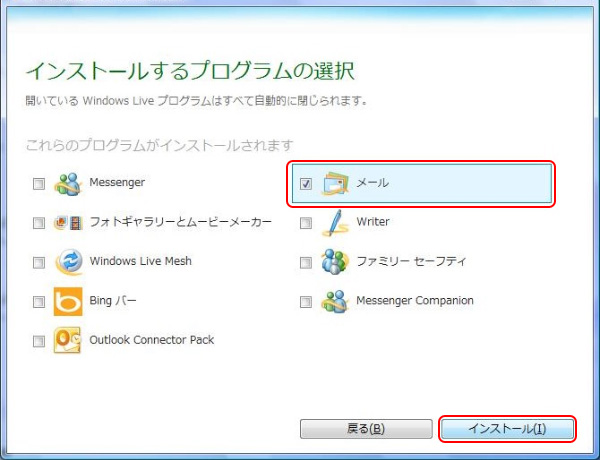This screenshot has height=460, width=600.
Task: Click the Windows Live Mesh label
Action: tap(140, 261)
